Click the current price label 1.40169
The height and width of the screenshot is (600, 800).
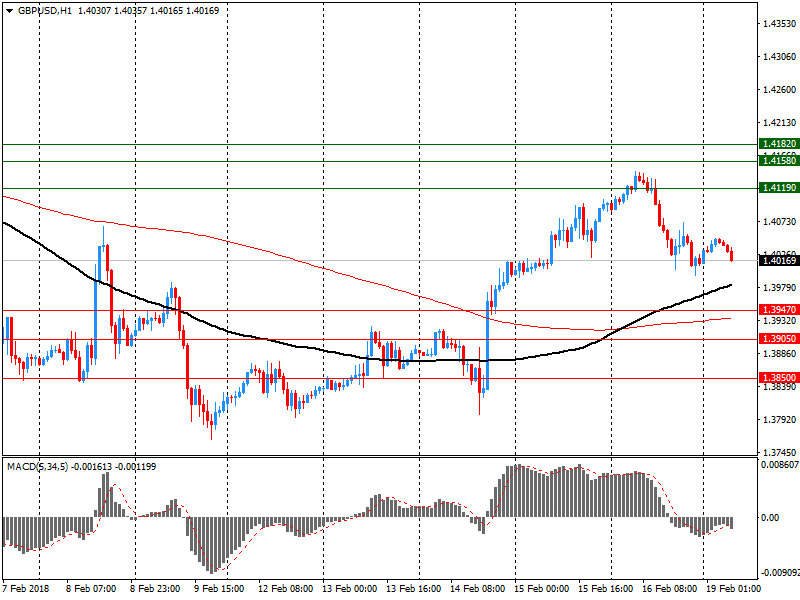(779, 261)
